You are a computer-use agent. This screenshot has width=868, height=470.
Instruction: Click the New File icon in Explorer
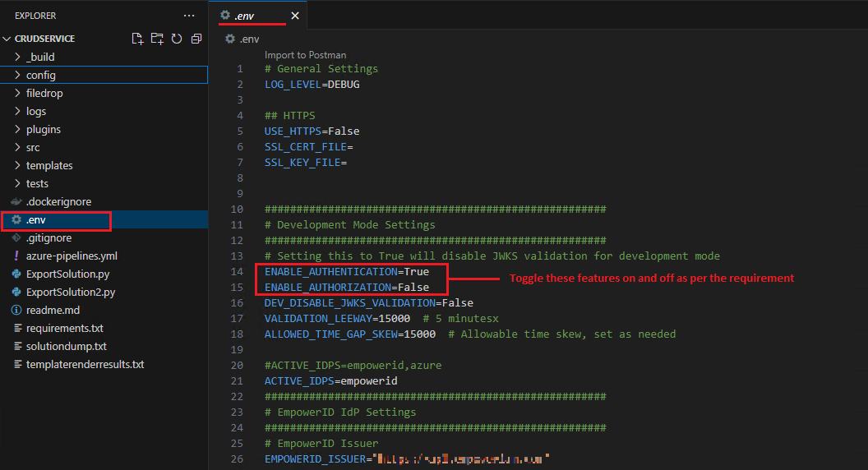pyautogui.click(x=137, y=39)
